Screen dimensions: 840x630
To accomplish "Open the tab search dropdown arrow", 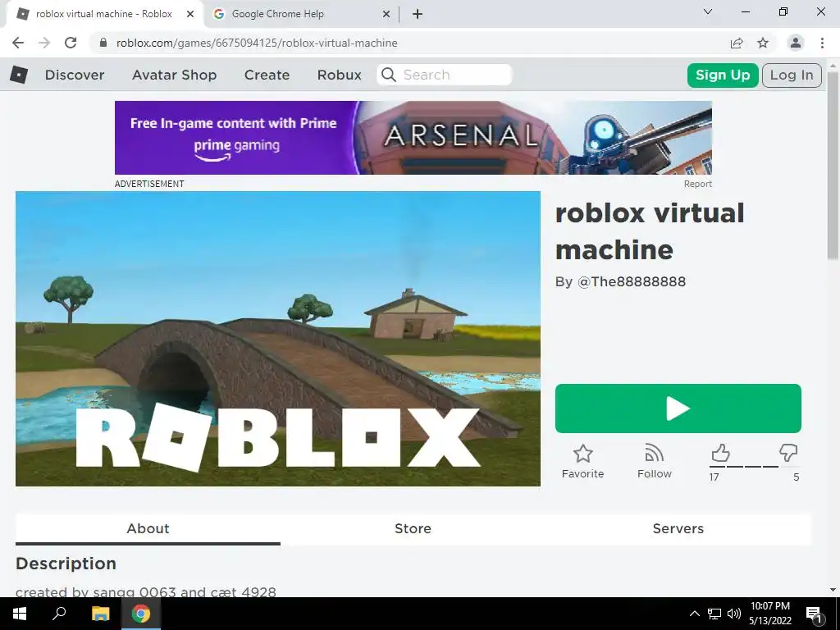I will pyautogui.click(x=708, y=11).
